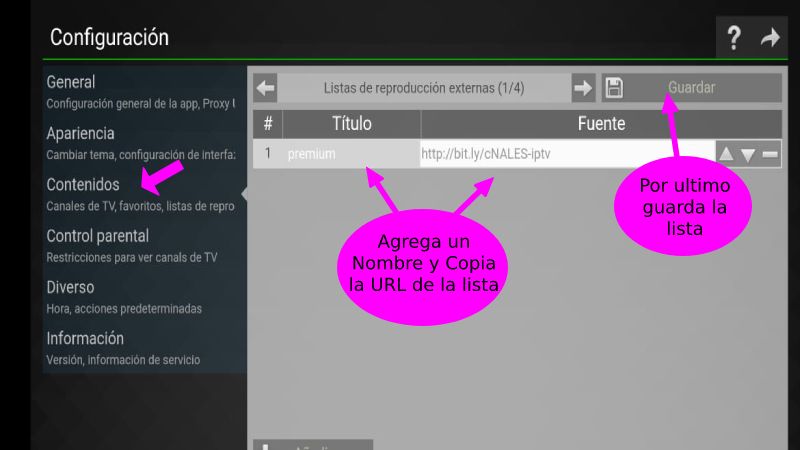800x450 pixels.
Task: Click the Fuente column header
Action: (x=601, y=124)
